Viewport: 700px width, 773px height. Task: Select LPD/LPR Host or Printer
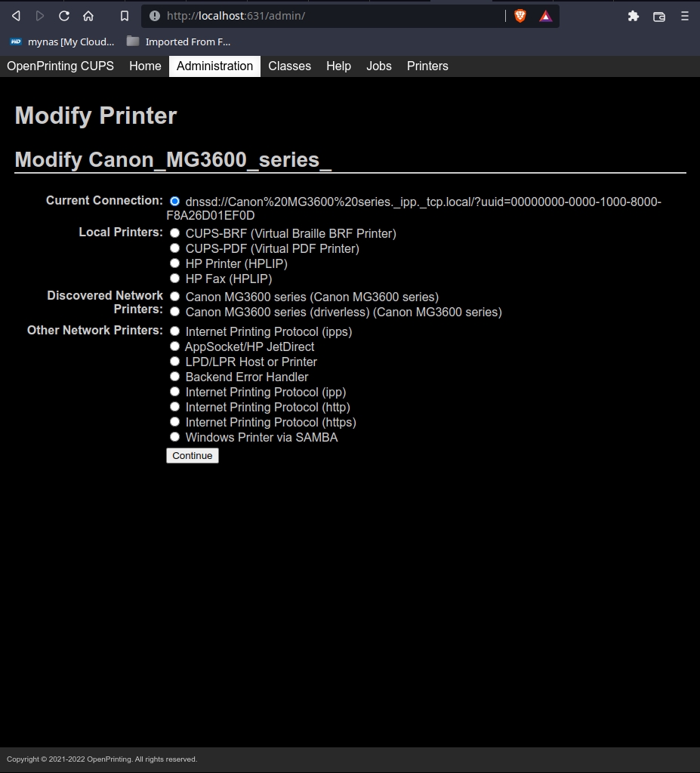point(174,362)
